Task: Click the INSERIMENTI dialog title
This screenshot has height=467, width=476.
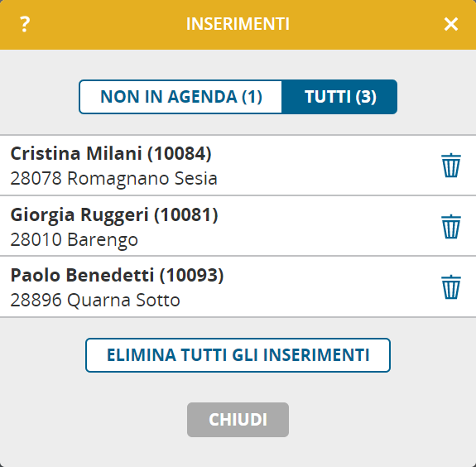Action: point(238,24)
